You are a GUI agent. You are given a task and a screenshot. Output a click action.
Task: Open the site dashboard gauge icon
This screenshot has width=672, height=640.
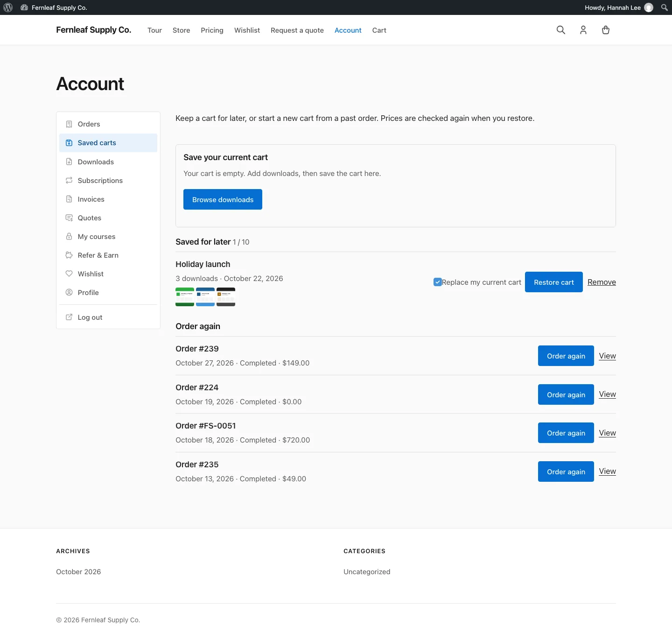pos(24,7)
